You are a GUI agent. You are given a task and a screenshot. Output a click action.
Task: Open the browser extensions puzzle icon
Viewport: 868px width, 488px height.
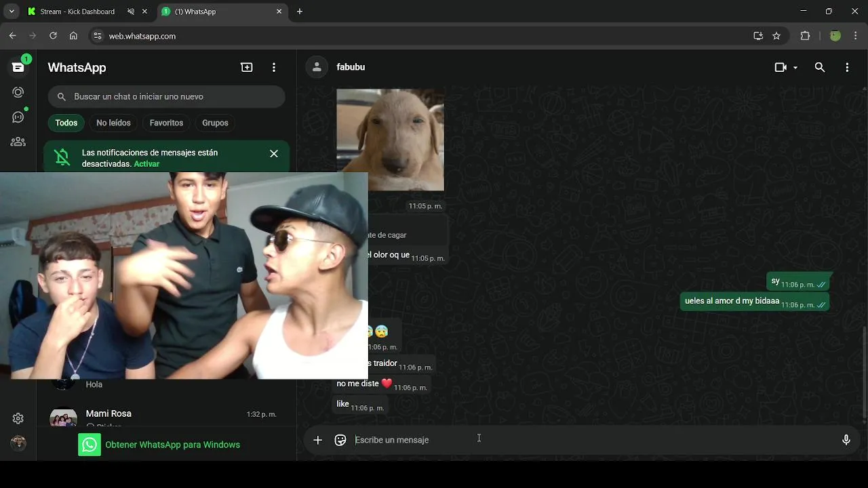click(x=806, y=36)
